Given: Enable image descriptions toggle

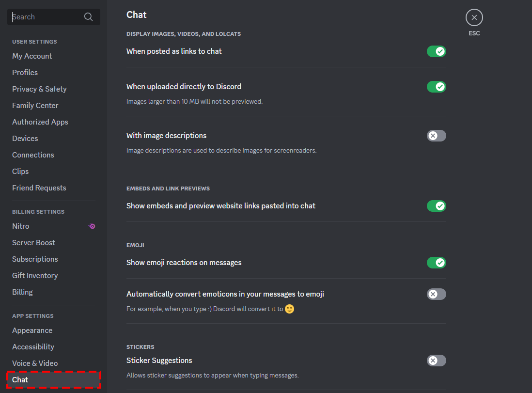Looking at the screenshot, I should (437, 136).
